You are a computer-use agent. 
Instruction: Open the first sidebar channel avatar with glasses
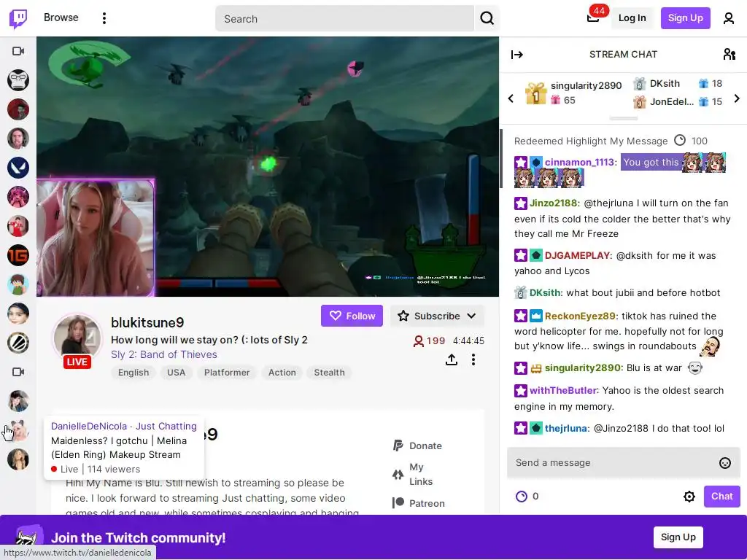click(18, 80)
